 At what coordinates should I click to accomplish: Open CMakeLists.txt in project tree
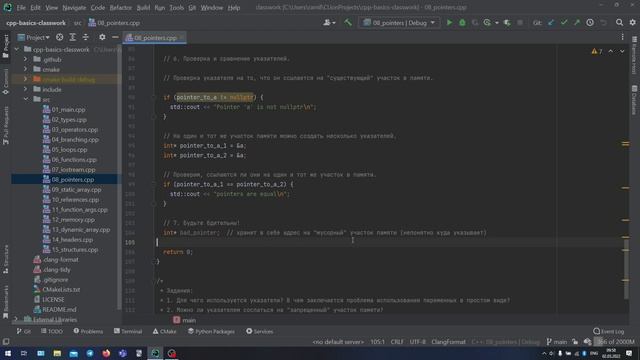click(61, 290)
